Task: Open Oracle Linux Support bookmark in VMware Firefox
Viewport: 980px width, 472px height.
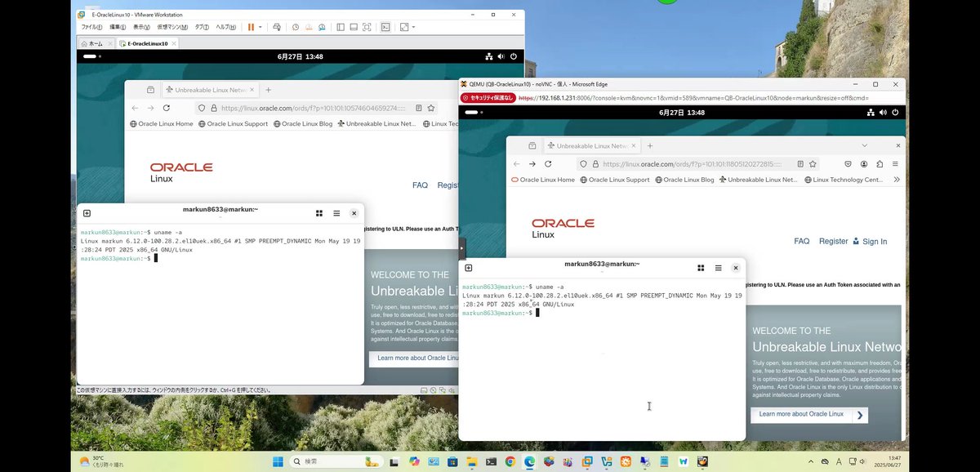Action: 234,124
